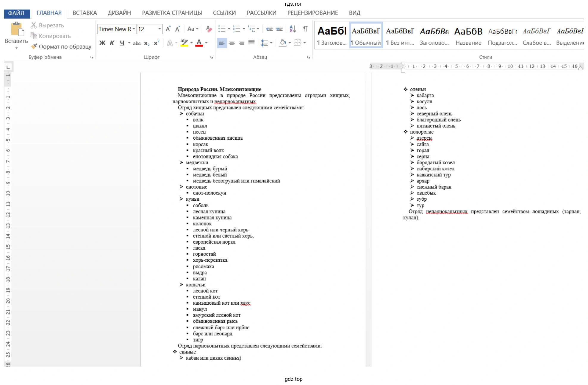Click ruler tab selector L icon
588x385 pixels.
(8, 67)
